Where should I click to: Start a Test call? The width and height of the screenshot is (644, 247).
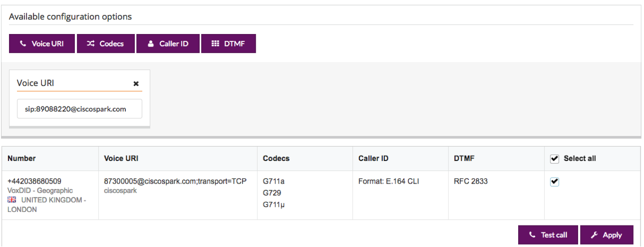tap(548, 235)
